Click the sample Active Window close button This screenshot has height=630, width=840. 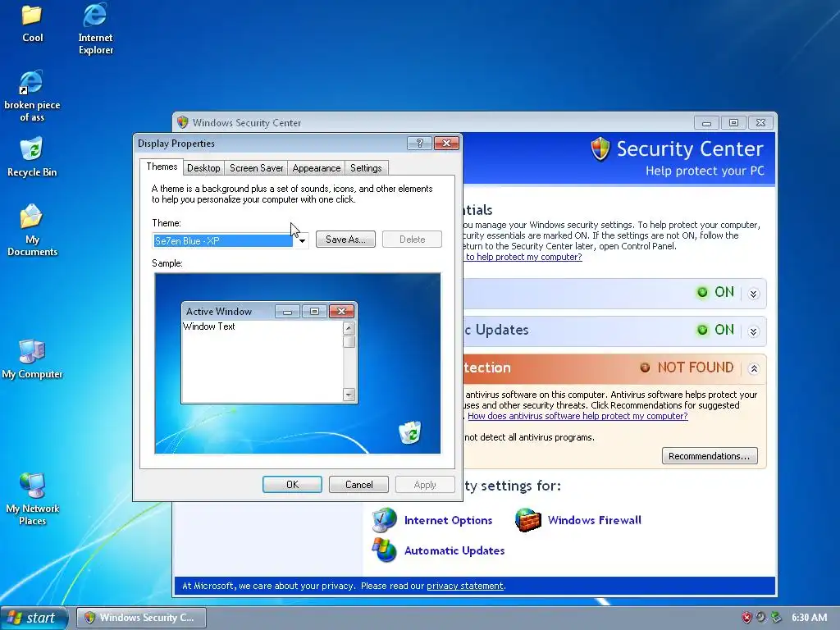point(341,311)
